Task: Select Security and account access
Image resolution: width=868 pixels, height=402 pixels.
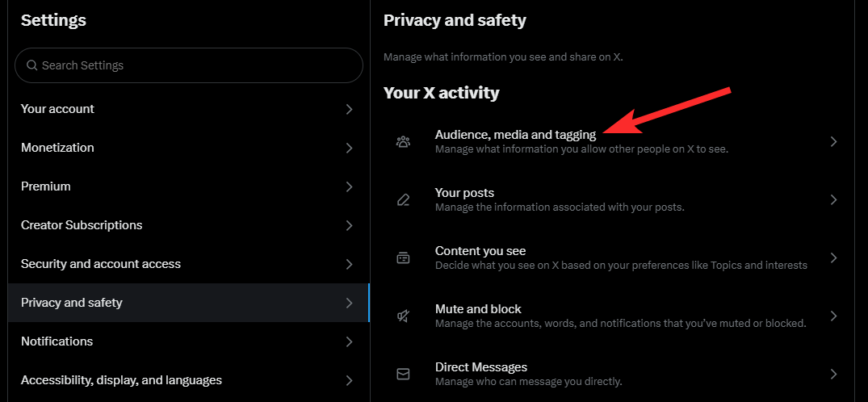Action: [101, 264]
